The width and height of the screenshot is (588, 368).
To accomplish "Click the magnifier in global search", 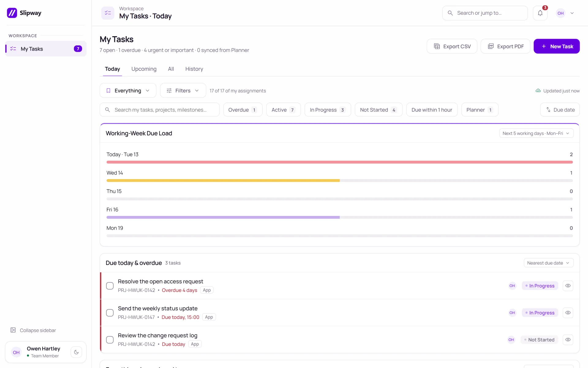I will click(450, 13).
